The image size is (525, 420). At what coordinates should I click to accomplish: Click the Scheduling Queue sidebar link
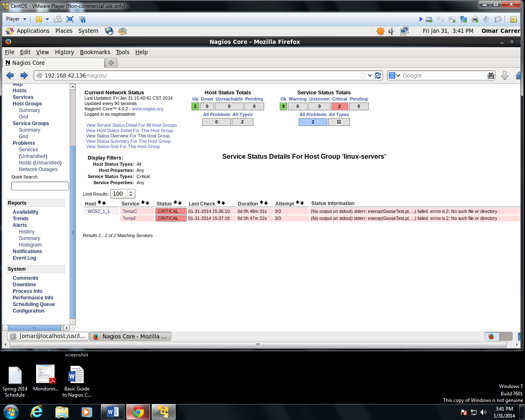click(x=34, y=304)
